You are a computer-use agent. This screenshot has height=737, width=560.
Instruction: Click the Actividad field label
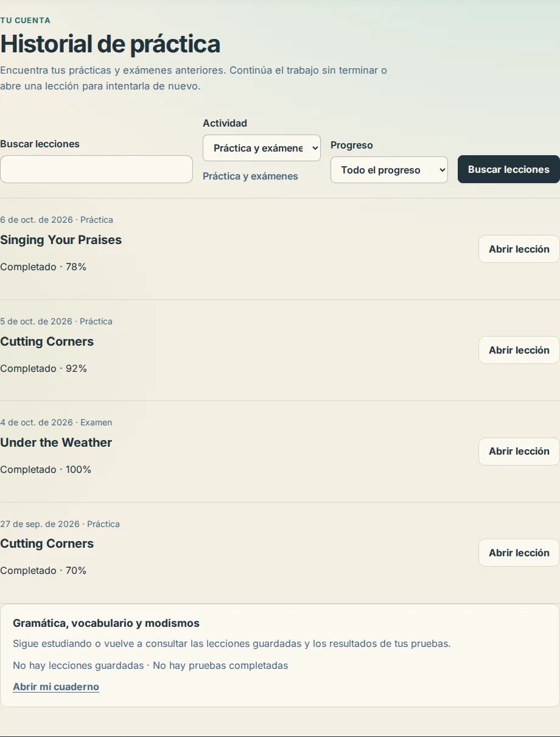point(225,123)
